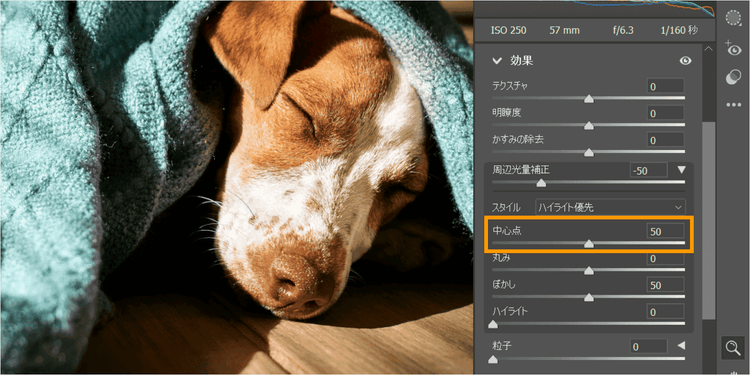750x375 pixels.
Task: Click the 明瞭度 value field
Action: (666, 113)
